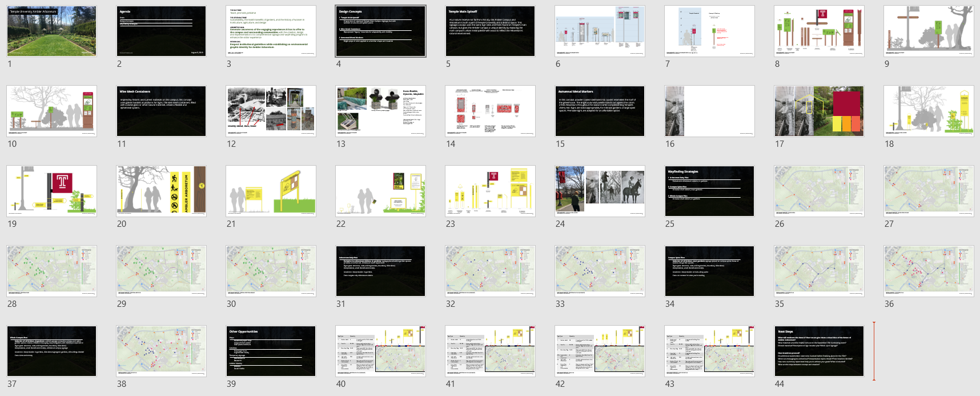Select table and map slide 43
980x396 pixels.
coord(710,351)
